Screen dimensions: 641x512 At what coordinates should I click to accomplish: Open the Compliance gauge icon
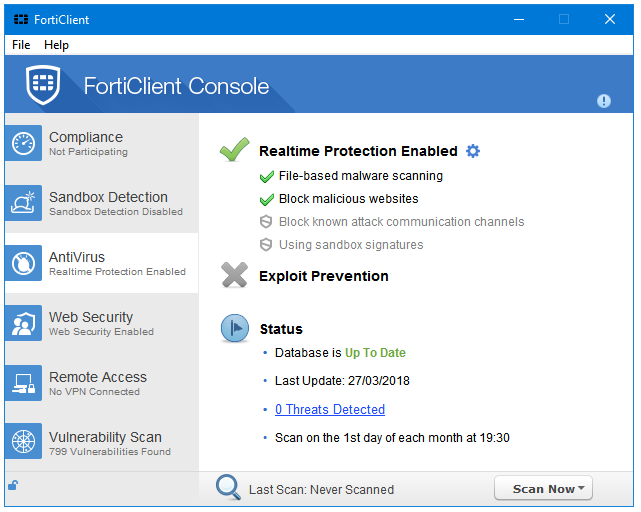coord(23,144)
